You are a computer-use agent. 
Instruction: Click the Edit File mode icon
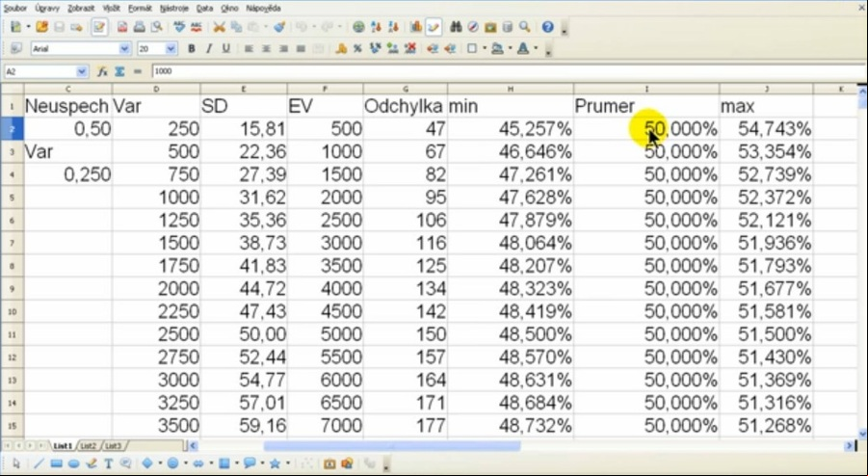click(x=99, y=27)
